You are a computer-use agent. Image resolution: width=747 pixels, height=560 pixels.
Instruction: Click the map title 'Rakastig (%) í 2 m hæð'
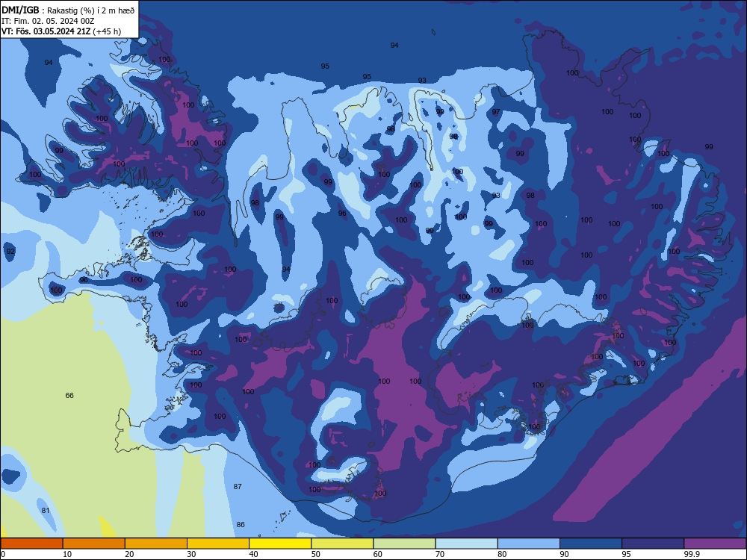click(x=91, y=10)
